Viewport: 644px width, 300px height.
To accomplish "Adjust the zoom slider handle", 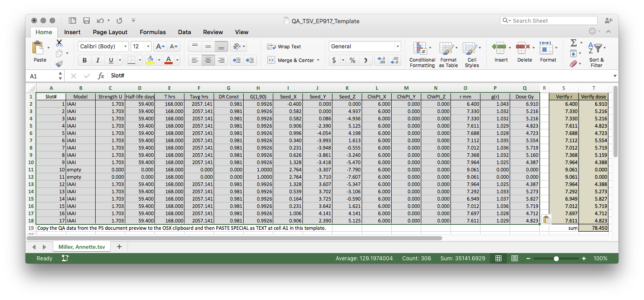I will (x=556, y=259).
